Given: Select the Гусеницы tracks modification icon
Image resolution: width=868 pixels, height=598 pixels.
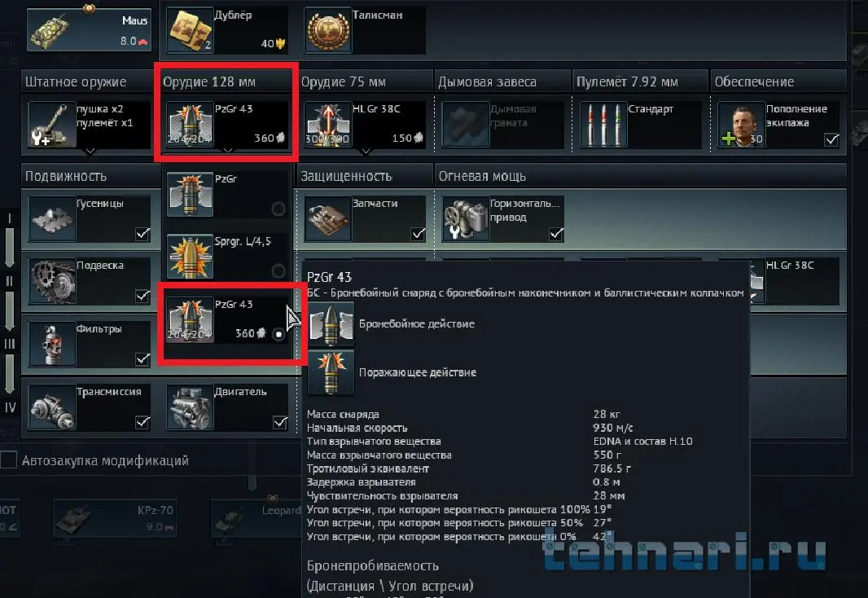Looking at the screenshot, I should click(x=52, y=218).
